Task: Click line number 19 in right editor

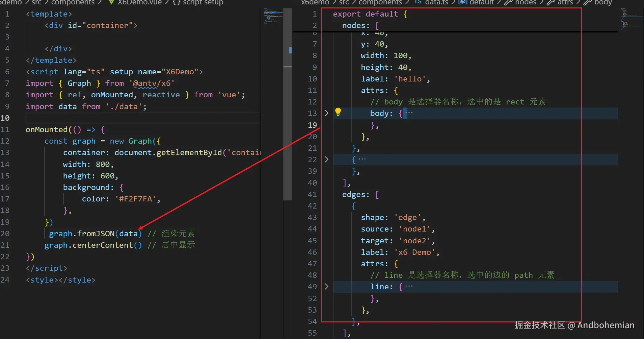Action: 312,125
